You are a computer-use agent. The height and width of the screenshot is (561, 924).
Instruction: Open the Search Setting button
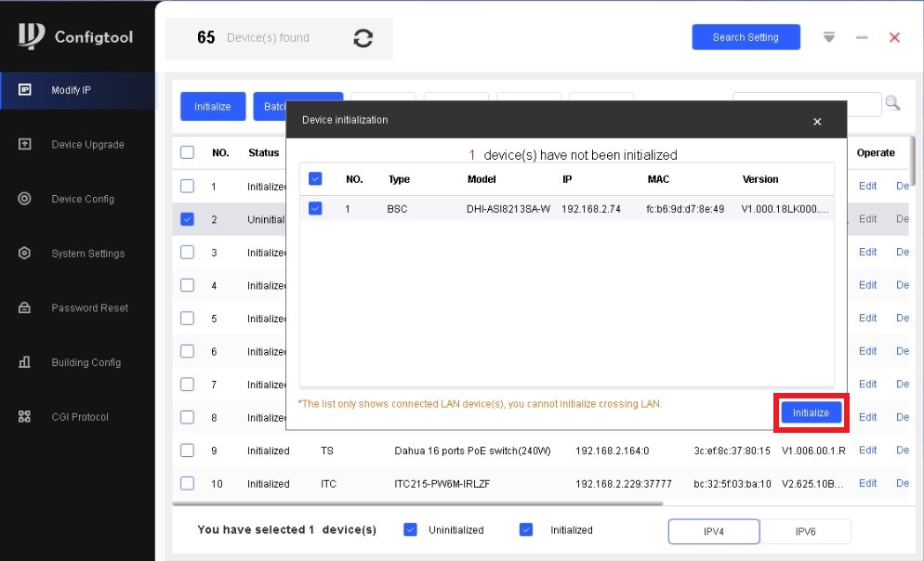pyautogui.click(x=746, y=37)
